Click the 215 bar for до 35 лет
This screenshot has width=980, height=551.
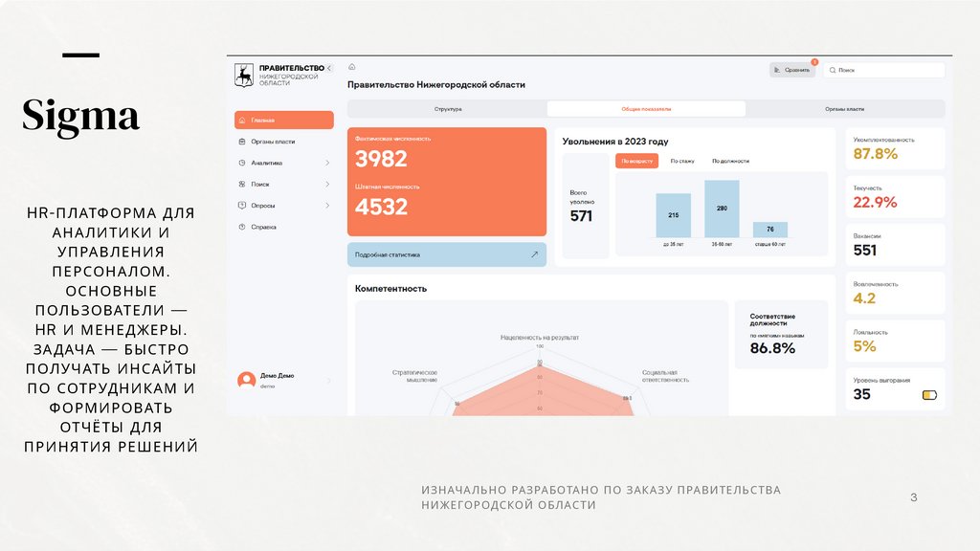(x=673, y=215)
